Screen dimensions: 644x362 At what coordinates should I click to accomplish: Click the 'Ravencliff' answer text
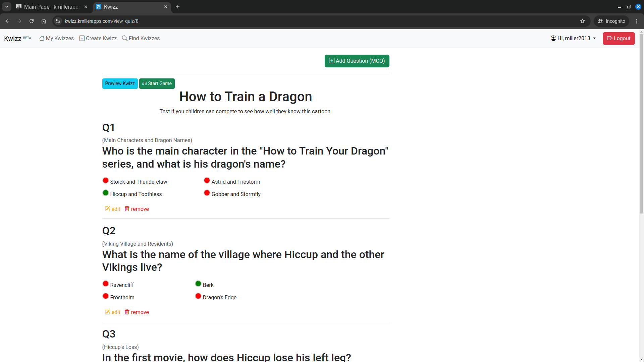(x=122, y=285)
